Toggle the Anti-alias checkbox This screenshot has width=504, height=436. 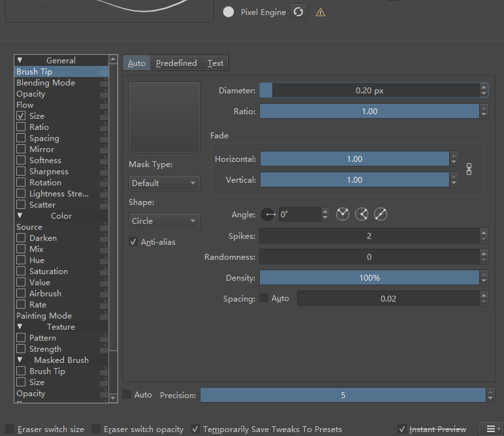tap(134, 242)
